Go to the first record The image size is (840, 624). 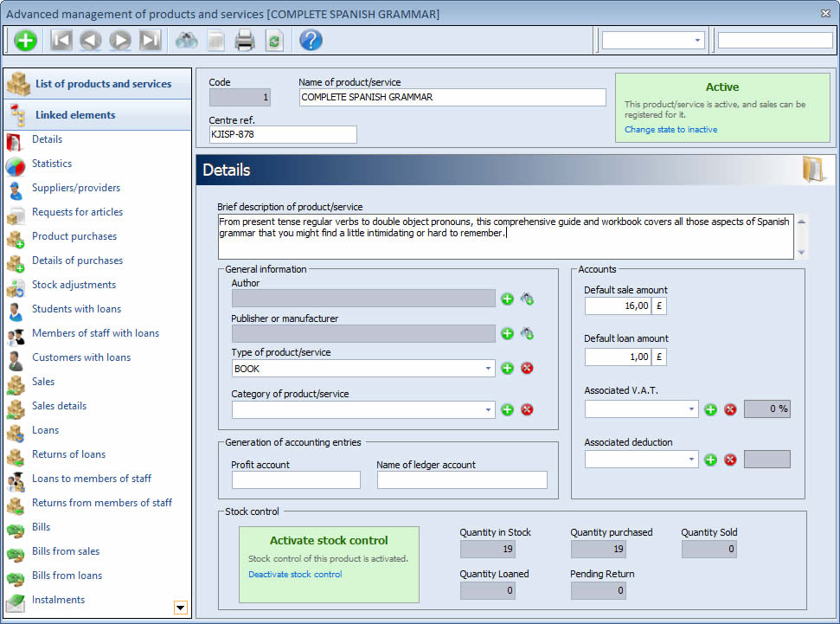[x=61, y=40]
